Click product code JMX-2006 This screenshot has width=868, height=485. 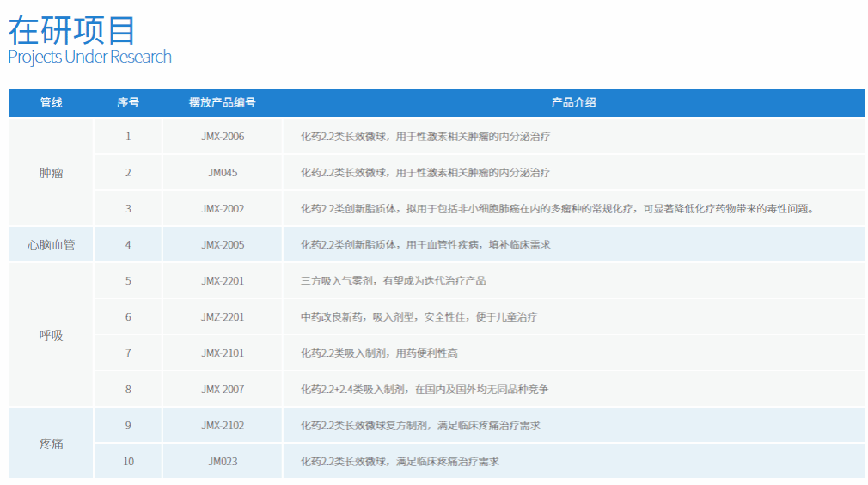223,137
